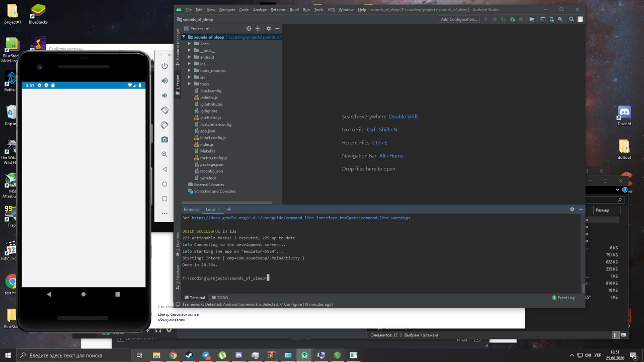Open the VCS menu
This screenshot has width=644, height=362.
331,10
